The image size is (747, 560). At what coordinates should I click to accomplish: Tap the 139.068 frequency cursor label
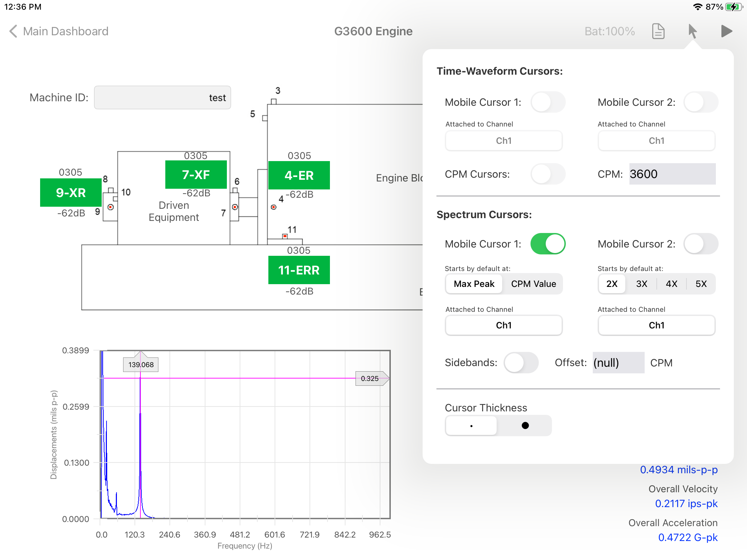click(x=141, y=365)
